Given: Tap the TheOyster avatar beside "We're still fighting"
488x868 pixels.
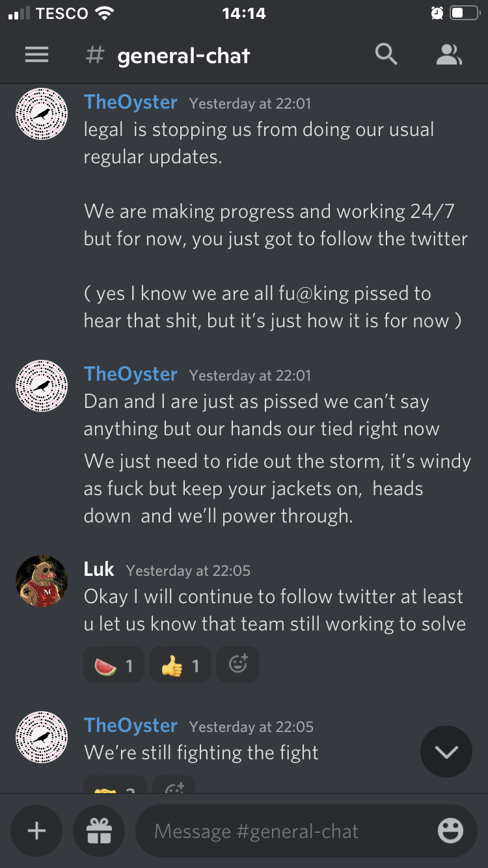Looking at the screenshot, I should tap(42, 737).
